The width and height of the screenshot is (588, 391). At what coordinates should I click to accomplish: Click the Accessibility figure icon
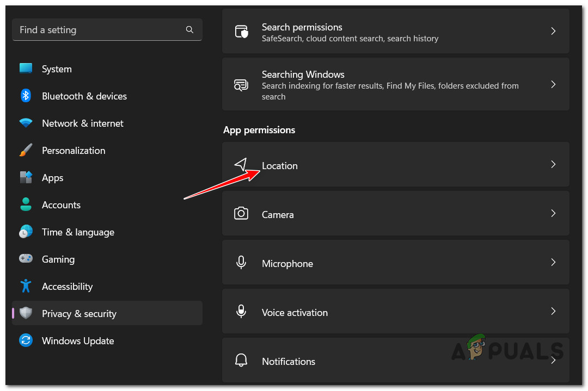[x=26, y=287]
